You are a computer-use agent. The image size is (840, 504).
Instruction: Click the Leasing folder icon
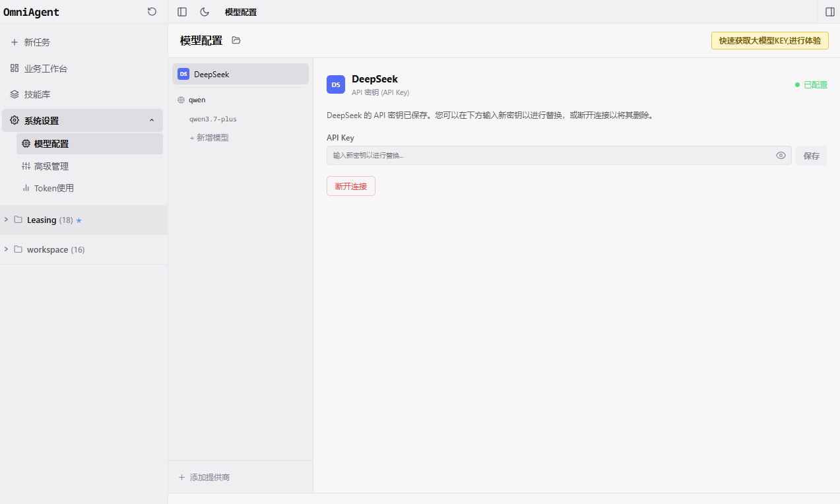pos(18,220)
